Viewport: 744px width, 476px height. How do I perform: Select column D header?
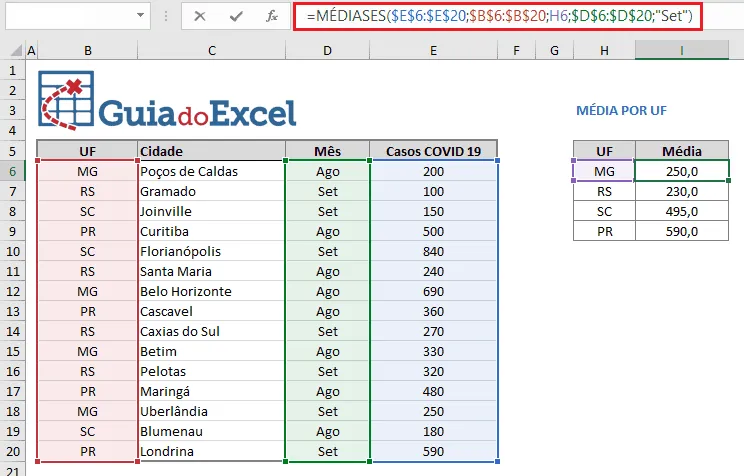[x=327, y=50]
